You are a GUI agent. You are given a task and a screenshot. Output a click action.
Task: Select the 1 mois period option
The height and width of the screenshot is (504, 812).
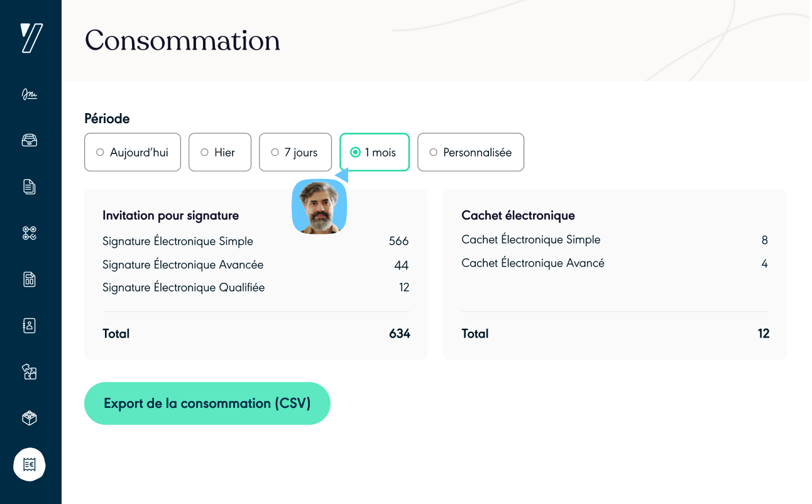point(375,152)
